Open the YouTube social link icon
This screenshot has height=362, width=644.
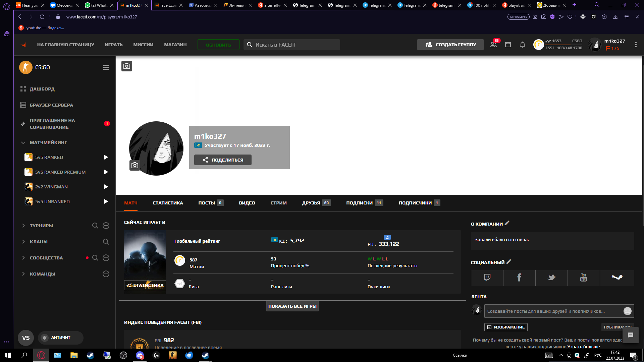pyautogui.click(x=584, y=278)
